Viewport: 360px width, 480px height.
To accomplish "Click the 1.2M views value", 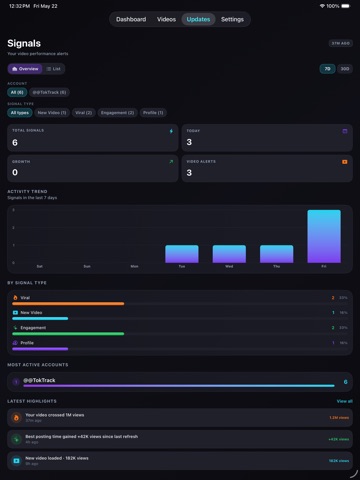I will click(339, 417).
